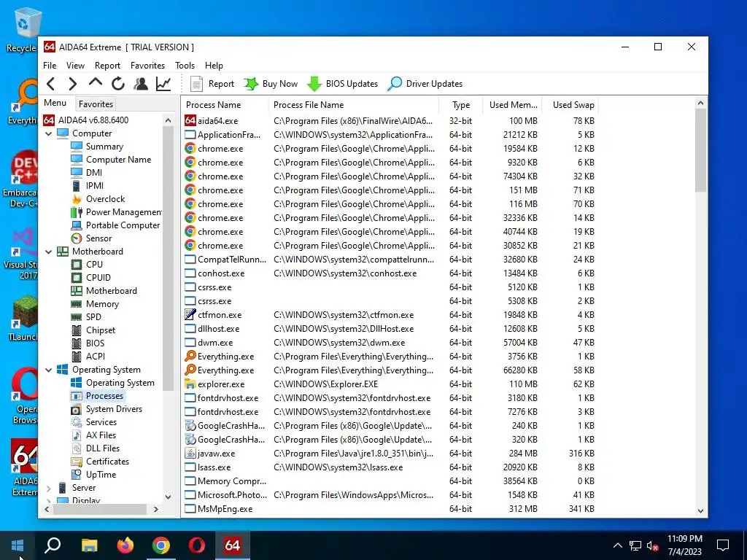The height and width of the screenshot is (560, 747).
Task: Collapse the Operating System tree category
Action: pyautogui.click(x=49, y=370)
